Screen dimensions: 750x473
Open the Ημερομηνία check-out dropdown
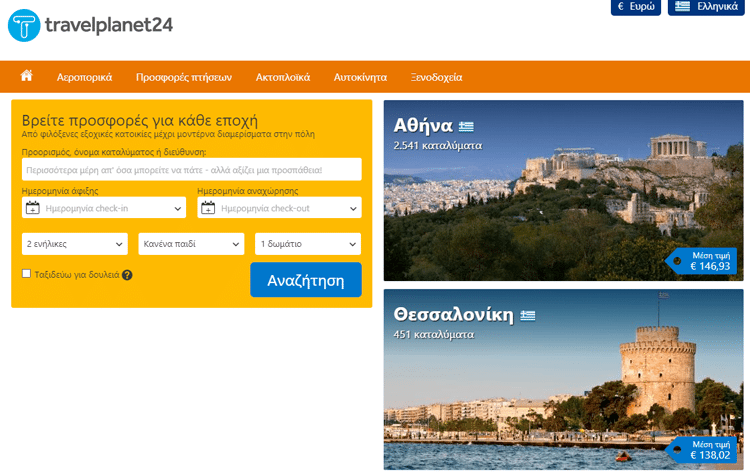coord(279,208)
